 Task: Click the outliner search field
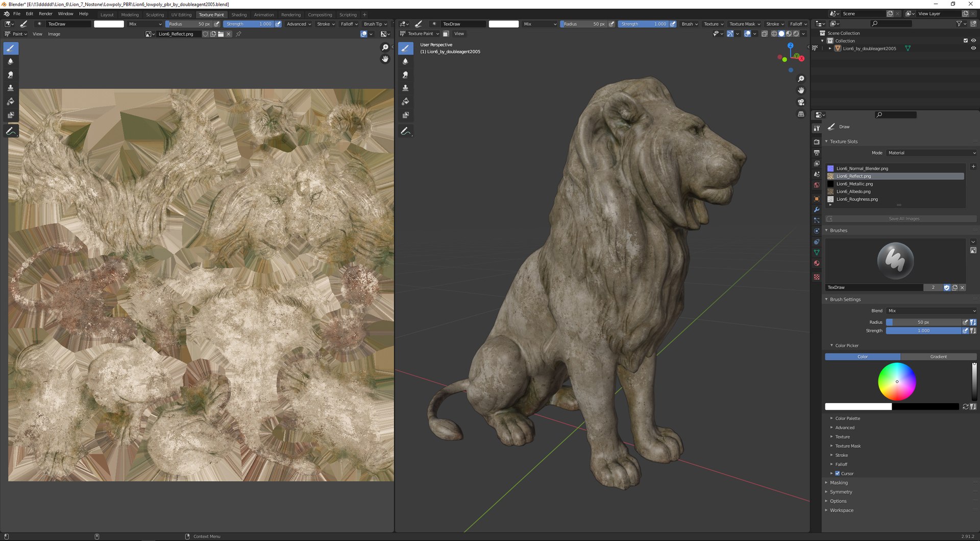click(891, 23)
